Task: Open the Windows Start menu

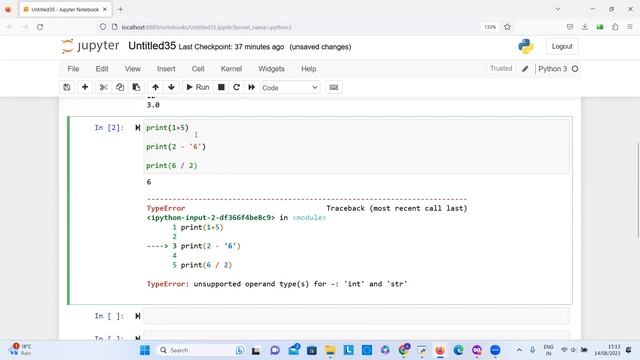Action: [x=145, y=350]
